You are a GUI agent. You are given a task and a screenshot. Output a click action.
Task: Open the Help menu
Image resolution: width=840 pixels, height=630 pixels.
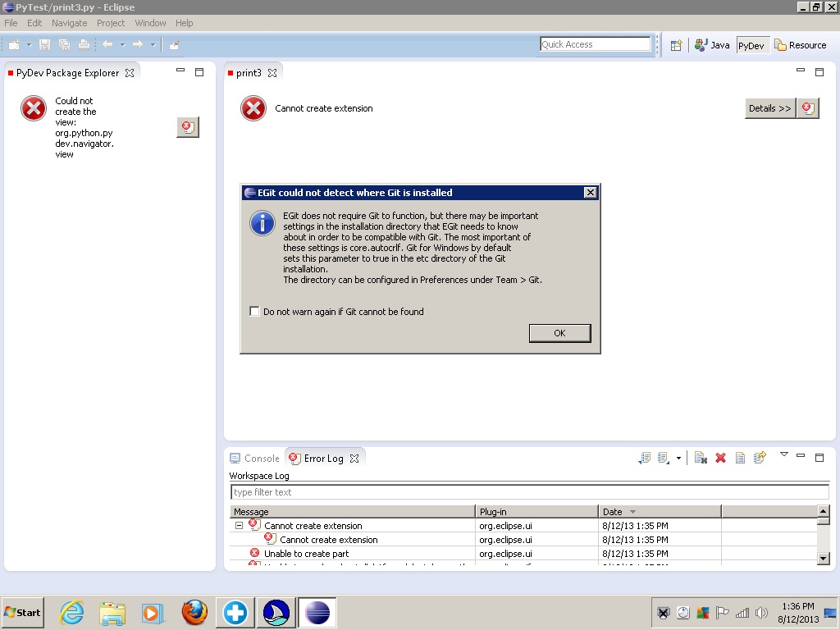coord(184,23)
